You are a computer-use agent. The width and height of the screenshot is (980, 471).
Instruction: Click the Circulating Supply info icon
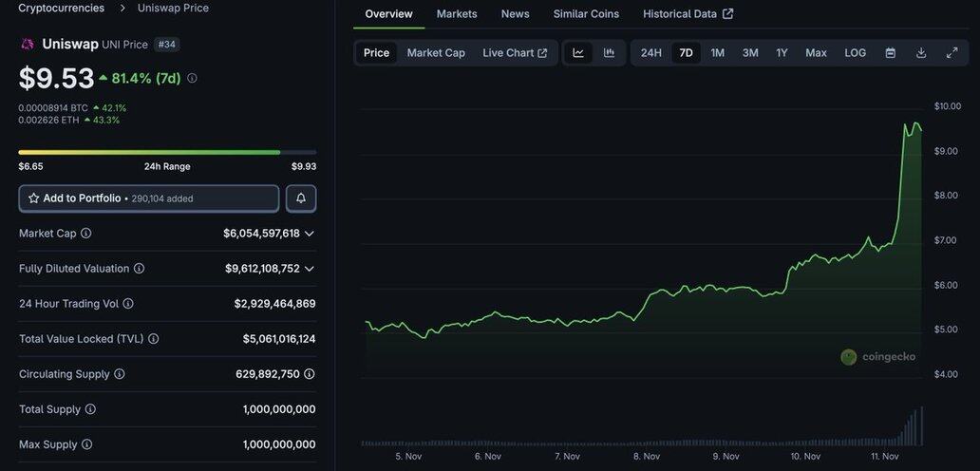point(120,374)
